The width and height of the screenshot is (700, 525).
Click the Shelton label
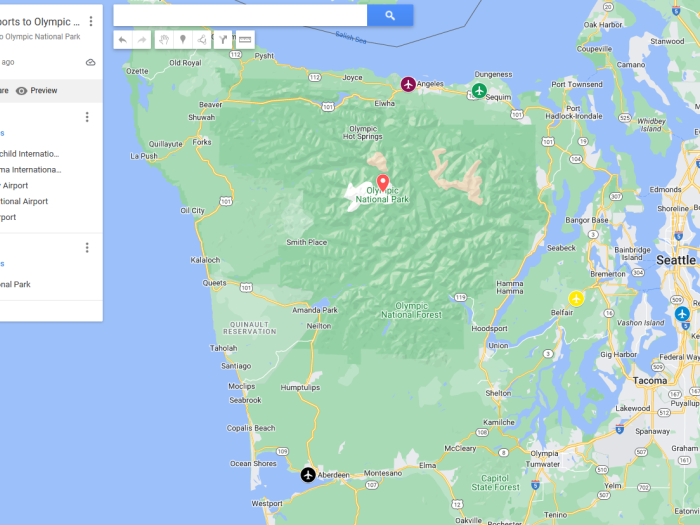[498, 393]
